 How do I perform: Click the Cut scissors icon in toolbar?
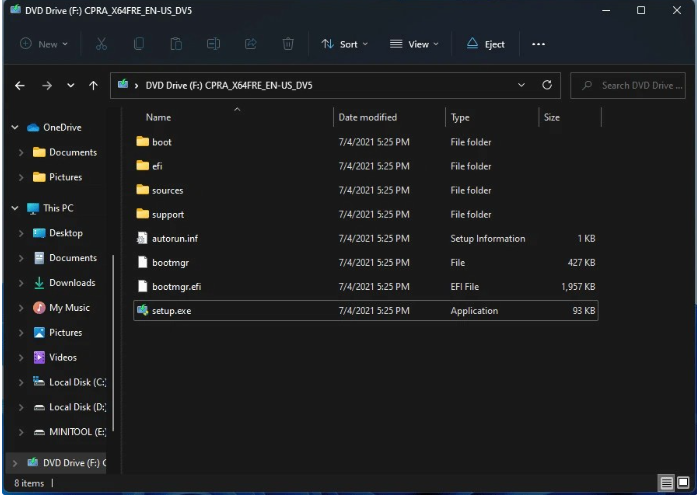101,44
